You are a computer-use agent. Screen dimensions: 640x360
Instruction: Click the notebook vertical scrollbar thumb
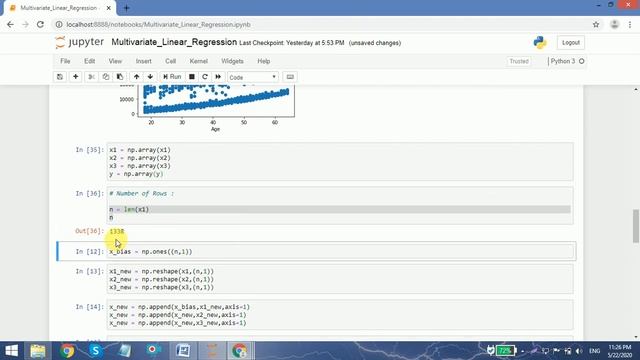636,226
